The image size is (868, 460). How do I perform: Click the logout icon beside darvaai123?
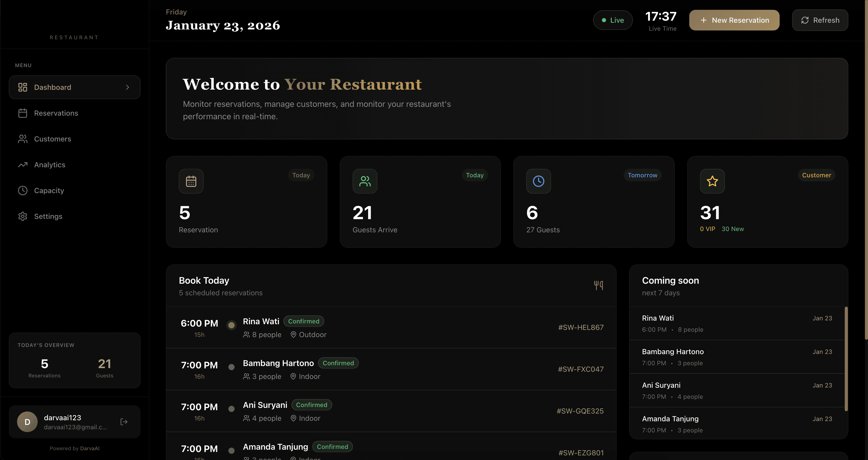click(124, 422)
